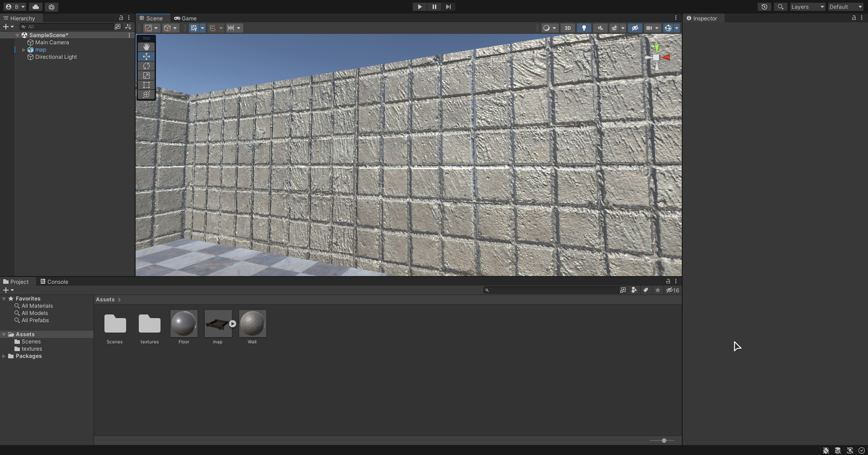Open Inspector panel more options menu
The width and height of the screenshot is (868, 455).
pyautogui.click(x=862, y=18)
